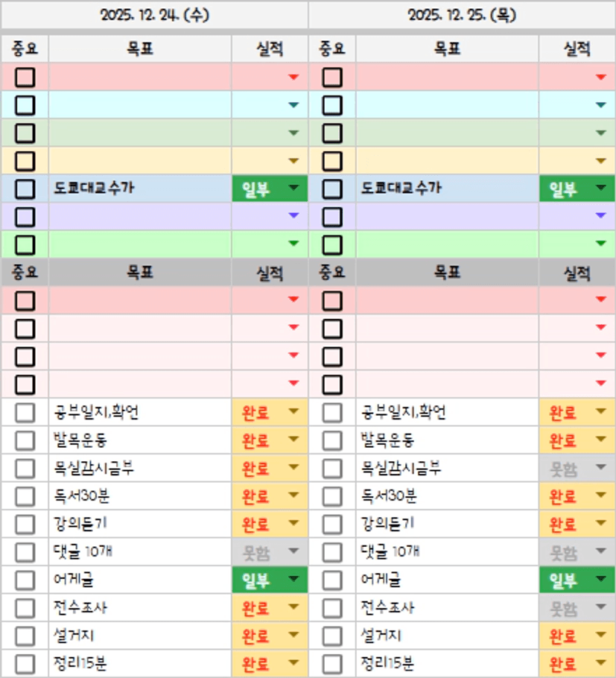Toggle the 독서30분 checkbox for Dec 24
Image resolution: width=616 pixels, height=678 pixels.
click(25, 496)
